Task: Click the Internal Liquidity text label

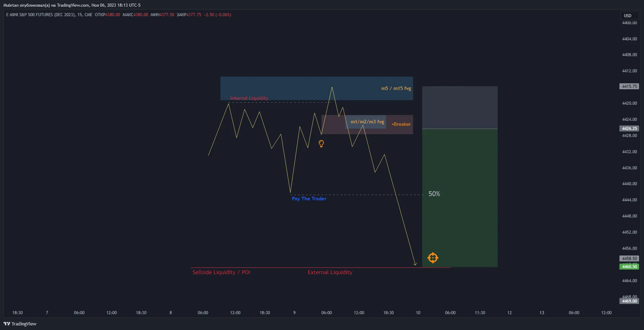Action: [x=249, y=98]
